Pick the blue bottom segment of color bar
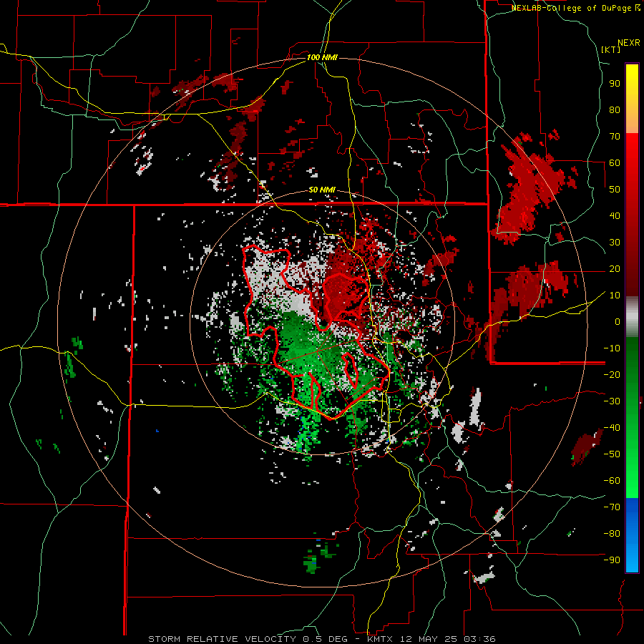 [632, 535]
